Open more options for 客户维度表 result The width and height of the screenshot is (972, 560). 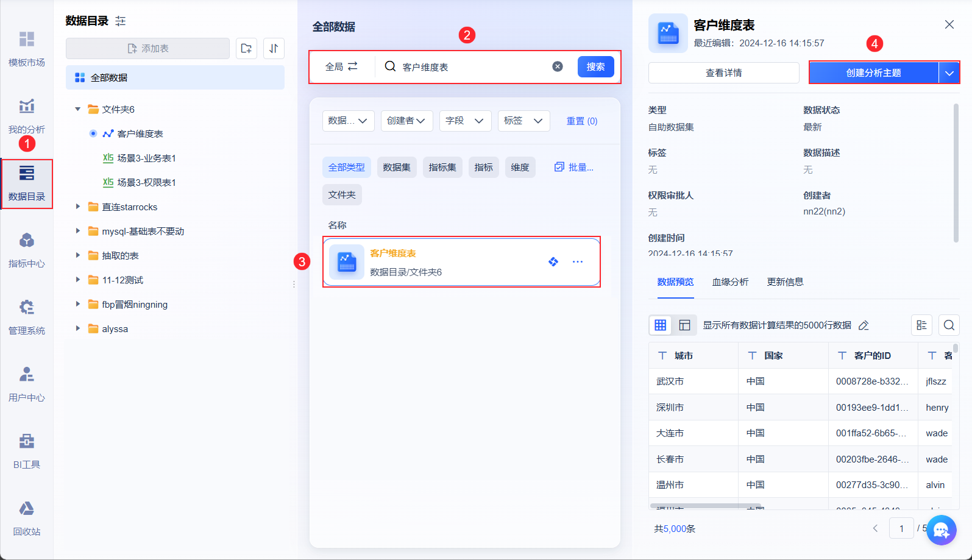click(578, 261)
